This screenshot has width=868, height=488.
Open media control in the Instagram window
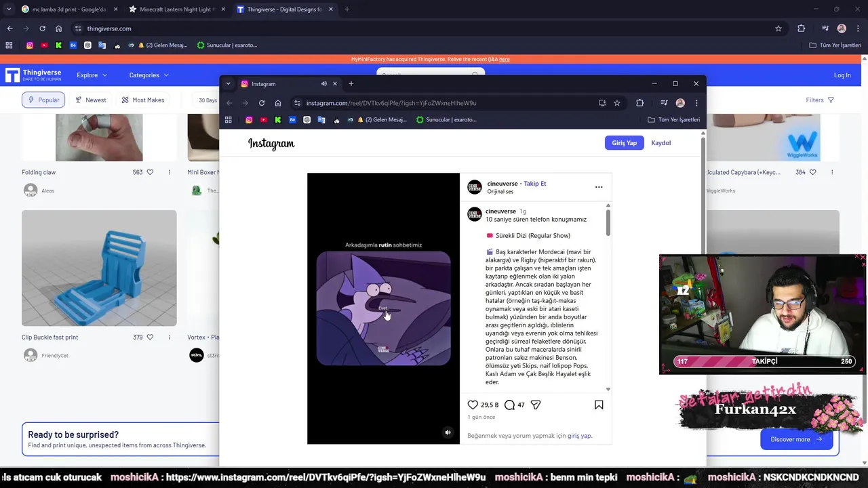point(664,103)
